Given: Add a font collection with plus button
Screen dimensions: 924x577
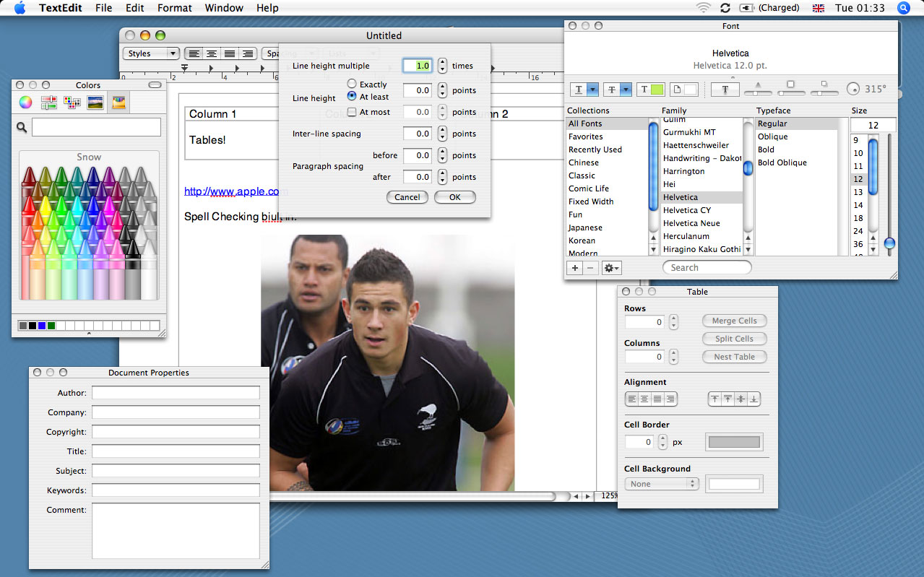Looking at the screenshot, I should [575, 268].
